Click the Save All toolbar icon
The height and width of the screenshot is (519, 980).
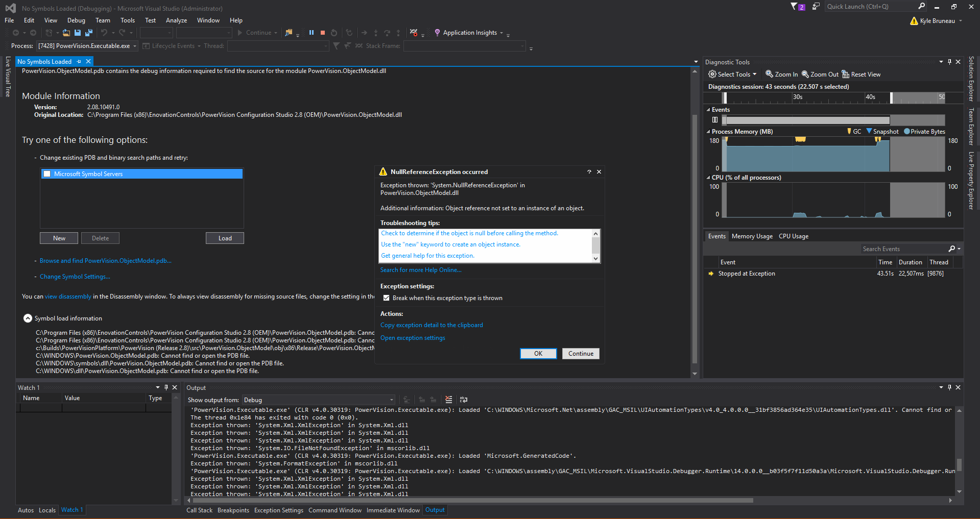click(x=89, y=33)
